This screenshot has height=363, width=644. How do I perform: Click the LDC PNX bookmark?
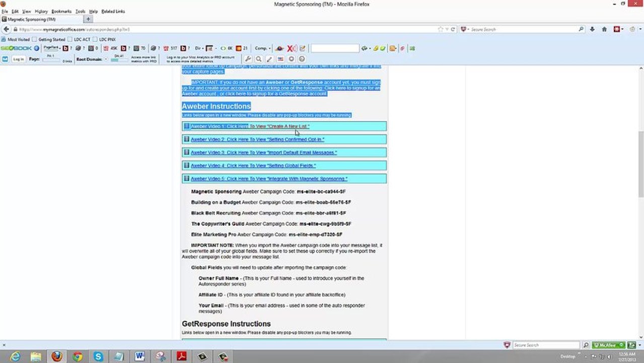pyautogui.click(x=104, y=39)
